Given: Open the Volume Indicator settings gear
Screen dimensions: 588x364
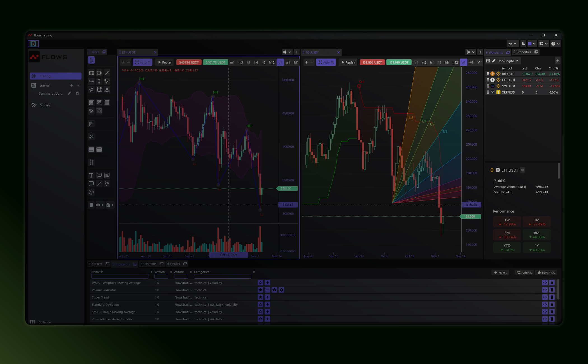Looking at the screenshot, I should (x=281, y=290).
